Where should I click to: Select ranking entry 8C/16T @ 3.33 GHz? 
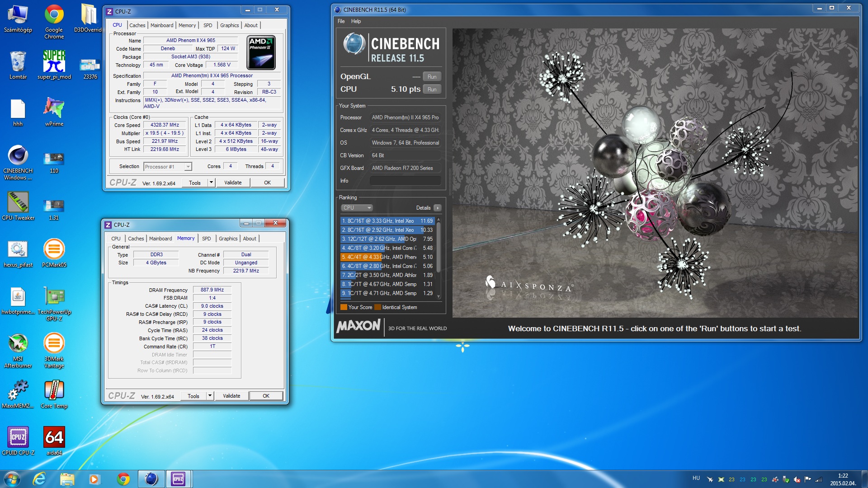pos(387,221)
